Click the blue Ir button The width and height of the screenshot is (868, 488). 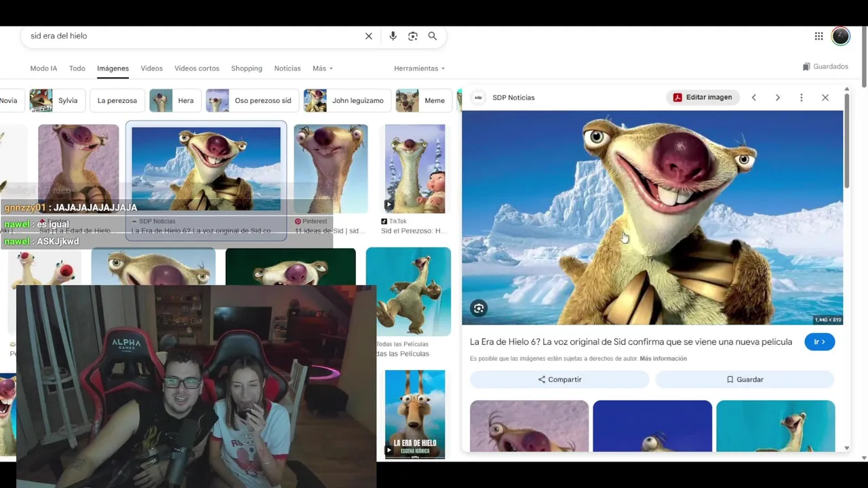(820, 342)
